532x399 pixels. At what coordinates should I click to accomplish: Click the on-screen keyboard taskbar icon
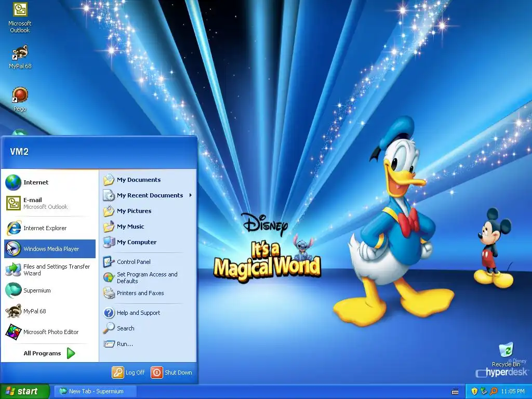tap(455, 392)
